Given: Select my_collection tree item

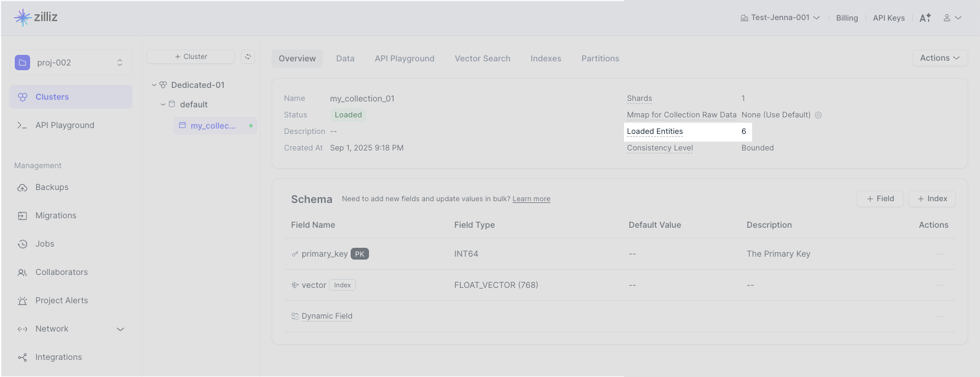Looking at the screenshot, I should click(x=213, y=126).
